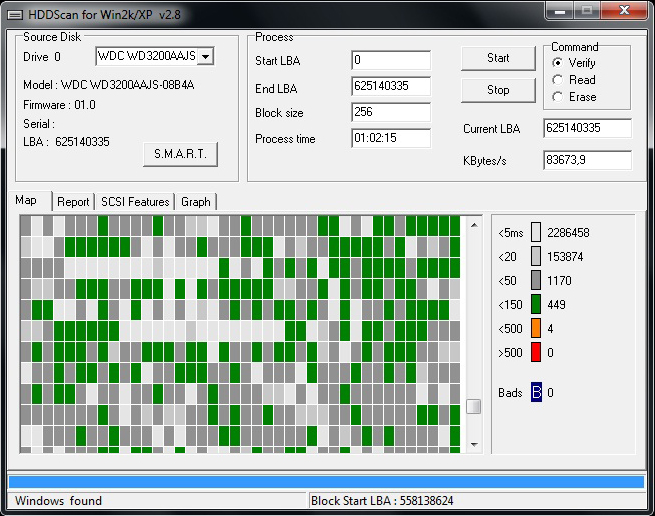
Task: Open the S.M.A.R.T. info button
Action: click(x=180, y=154)
